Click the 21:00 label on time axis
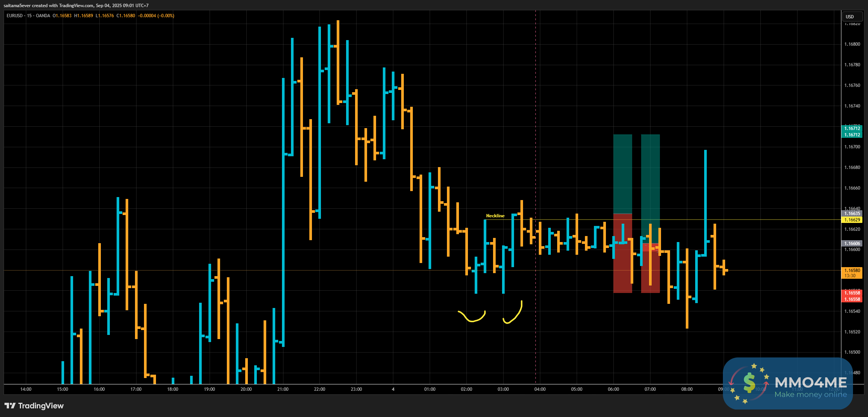868x417 pixels. click(283, 389)
